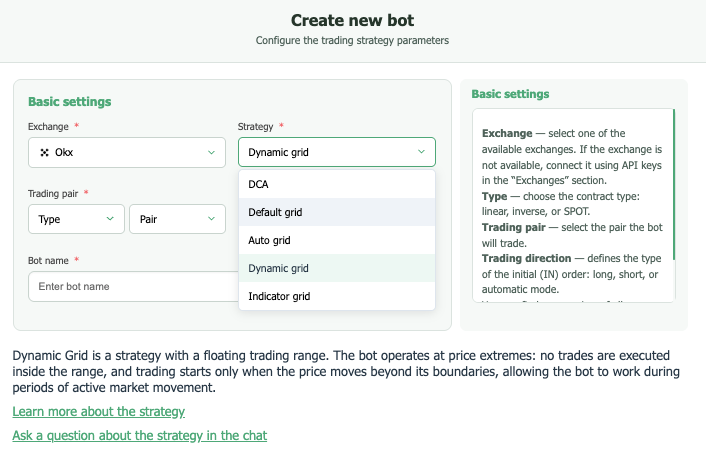Click the Pair field chevron arrow
The height and width of the screenshot is (451, 706).
click(211, 219)
